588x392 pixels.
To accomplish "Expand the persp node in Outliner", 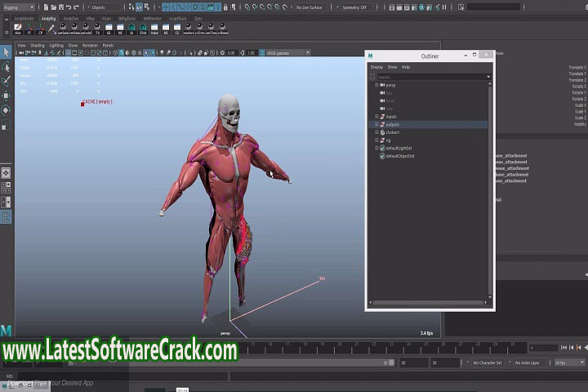I will (376, 85).
